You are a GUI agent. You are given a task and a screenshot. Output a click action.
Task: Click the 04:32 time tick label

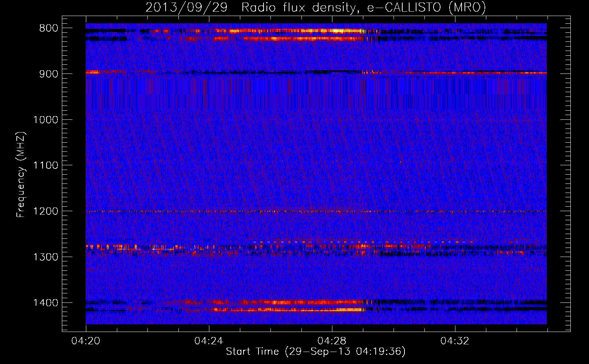pyautogui.click(x=455, y=341)
